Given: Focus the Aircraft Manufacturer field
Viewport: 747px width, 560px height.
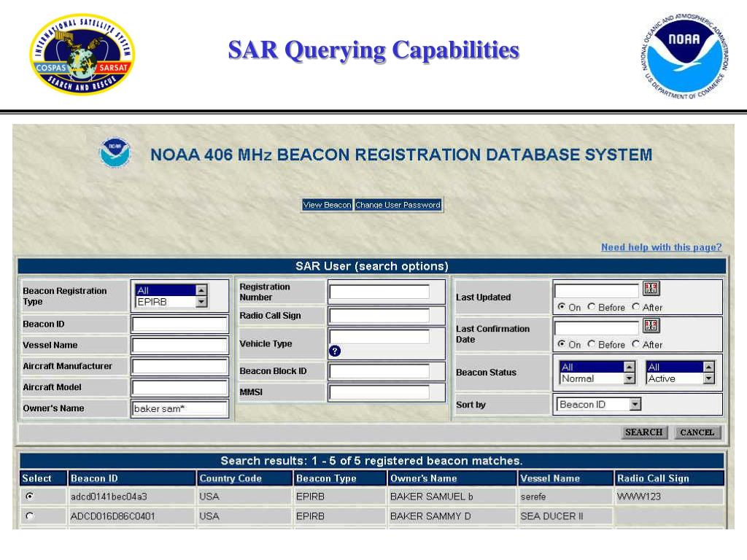Looking at the screenshot, I should coord(179,366).
